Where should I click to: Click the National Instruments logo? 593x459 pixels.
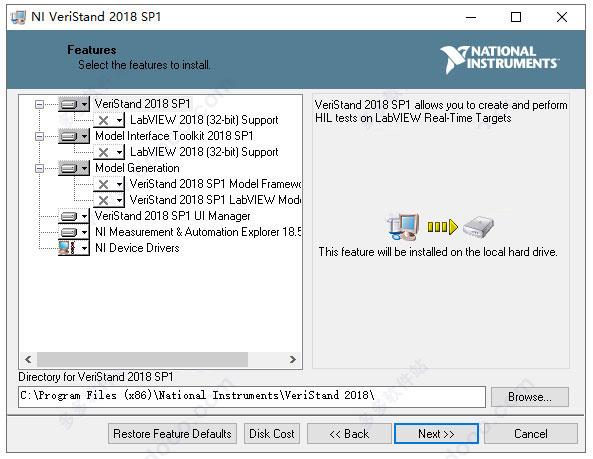(x=500, y=59)
